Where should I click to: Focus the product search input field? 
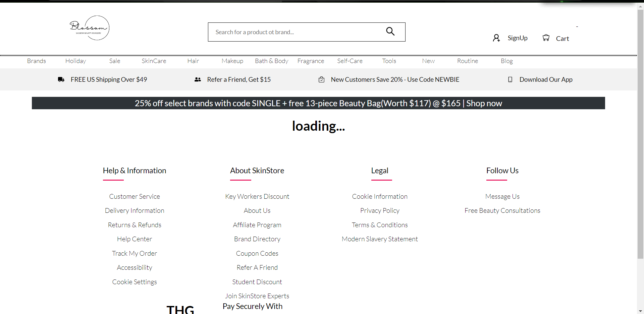(295, 32)
